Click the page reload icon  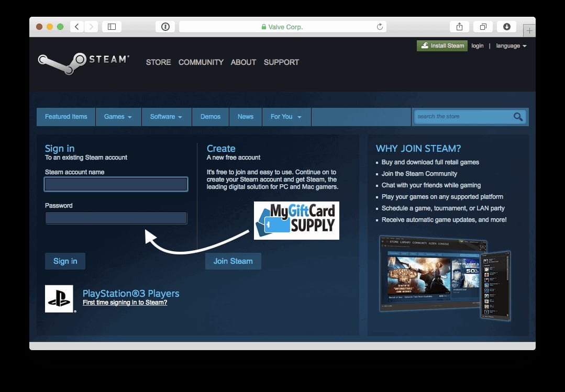[x=381, y=27]
